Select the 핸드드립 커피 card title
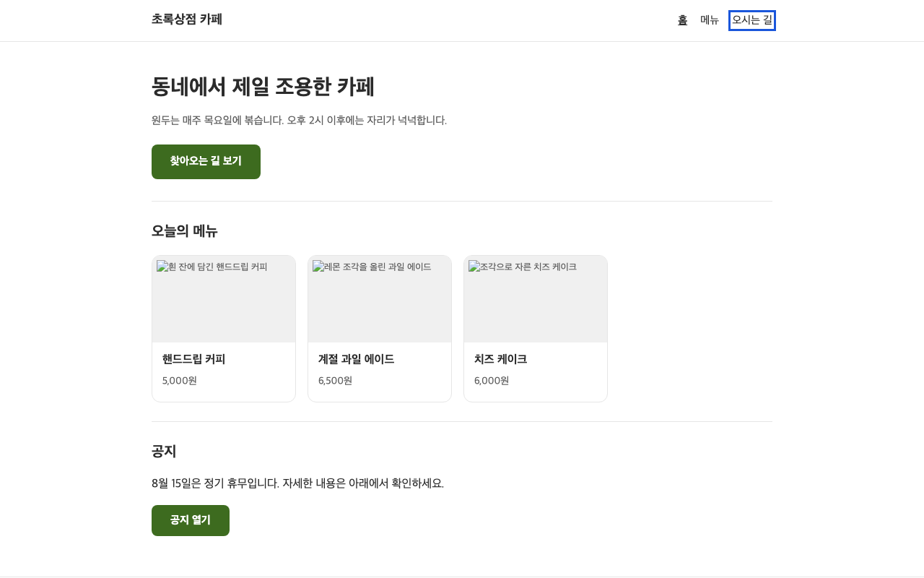Image resolution: width=924 pixels, height=578 pixels. [193, 359]
